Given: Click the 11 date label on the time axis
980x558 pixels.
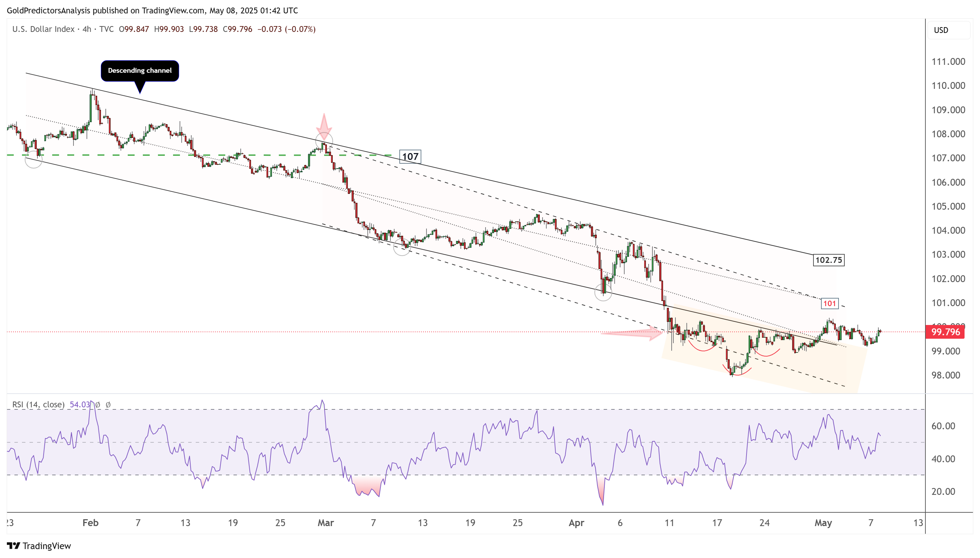Looking at the screenshot, I should coord(669,523).
